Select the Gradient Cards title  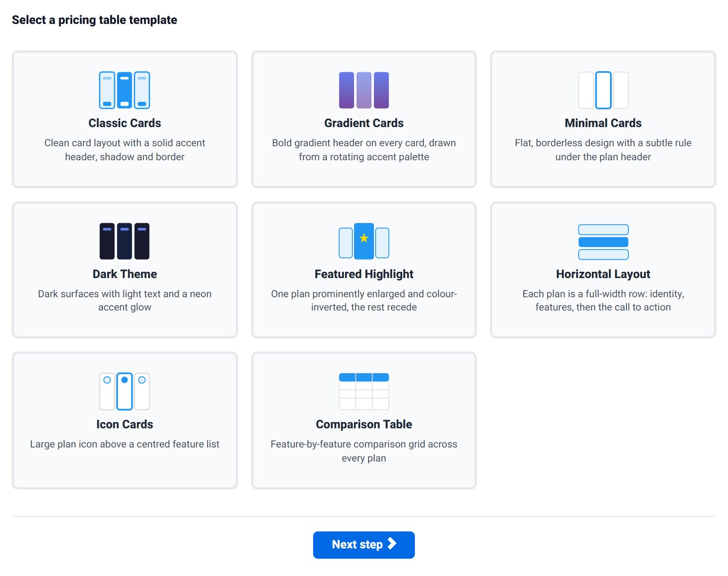click(364, 123)
